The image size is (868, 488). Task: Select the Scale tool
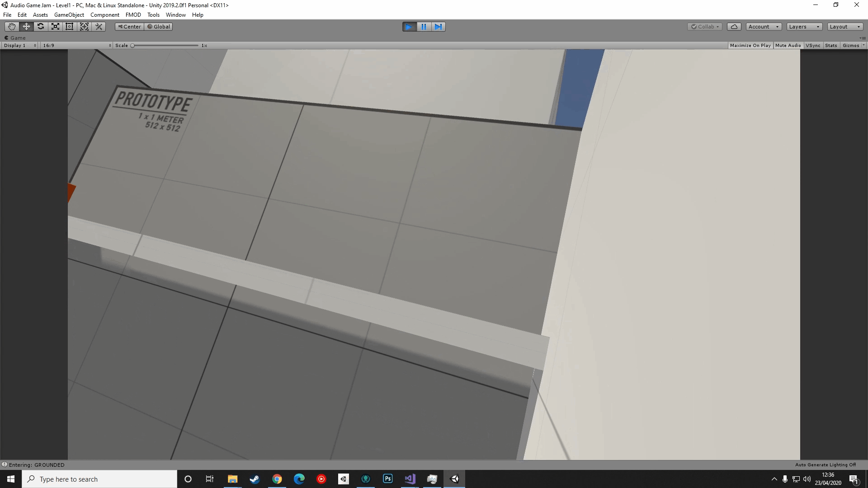coord(55,27)
